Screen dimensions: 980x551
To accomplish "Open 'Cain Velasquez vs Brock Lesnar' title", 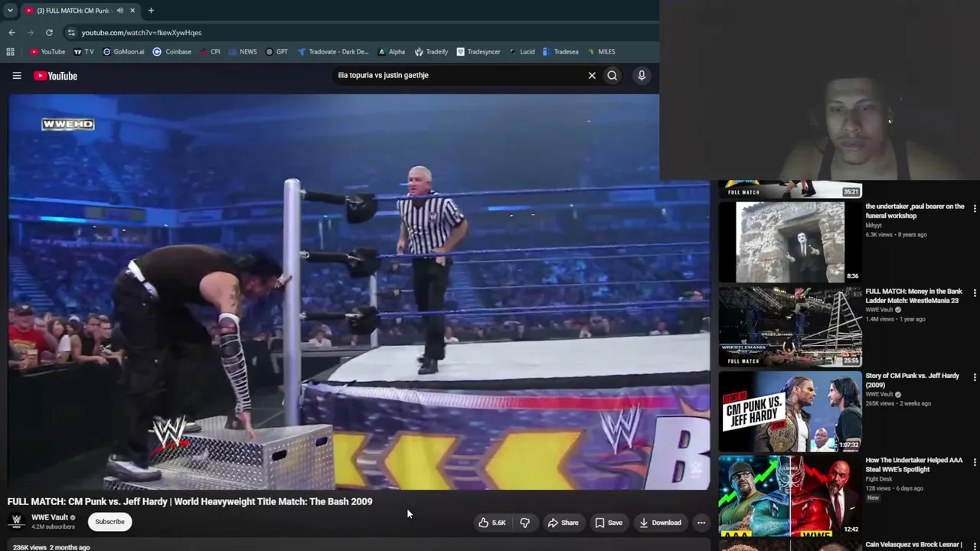I will (914, 545).
